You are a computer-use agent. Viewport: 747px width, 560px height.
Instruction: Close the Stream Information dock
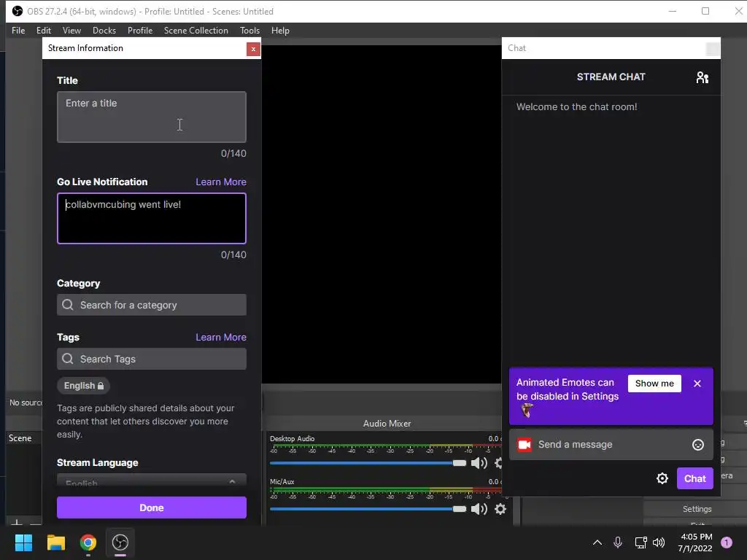tap(253, 49)
